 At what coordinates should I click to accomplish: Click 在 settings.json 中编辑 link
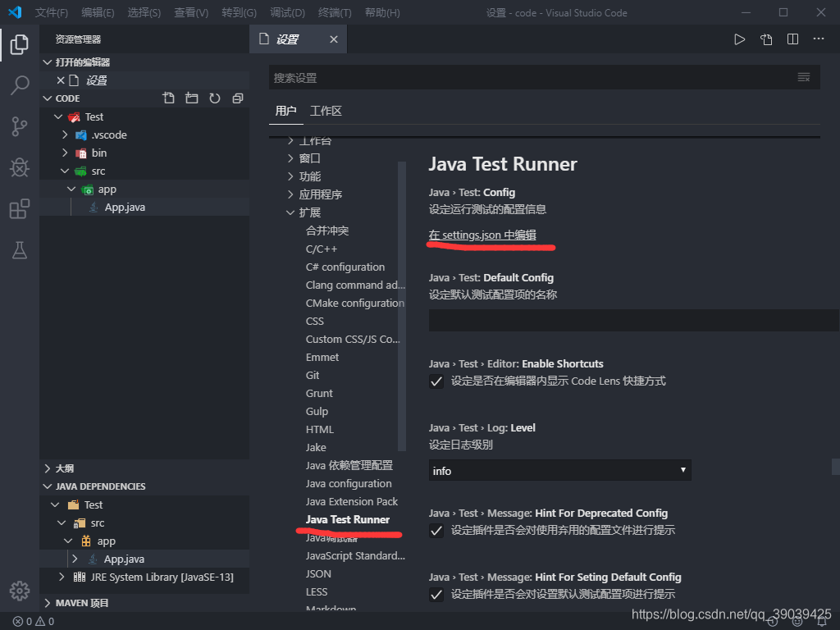tap(482, 235)
